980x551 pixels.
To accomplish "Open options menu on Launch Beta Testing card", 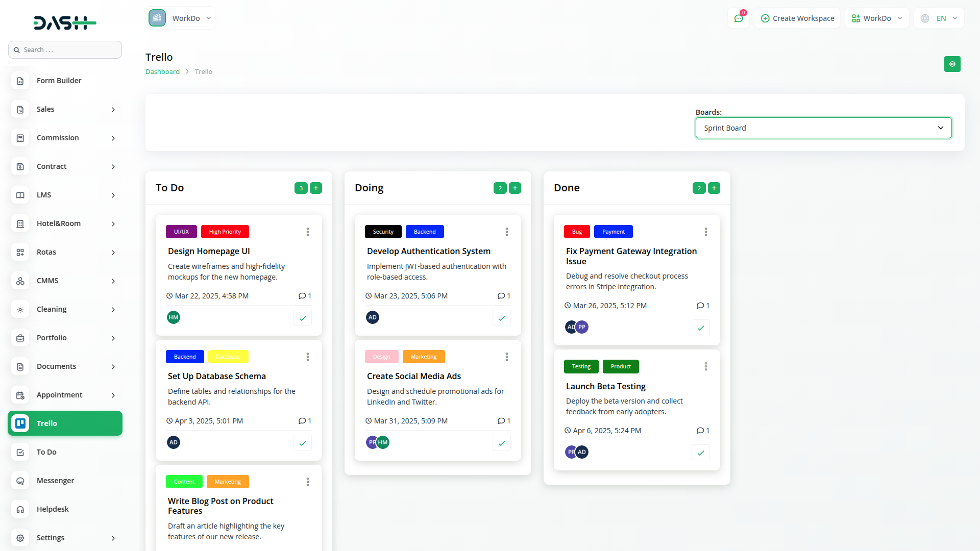I will (706, 366).
